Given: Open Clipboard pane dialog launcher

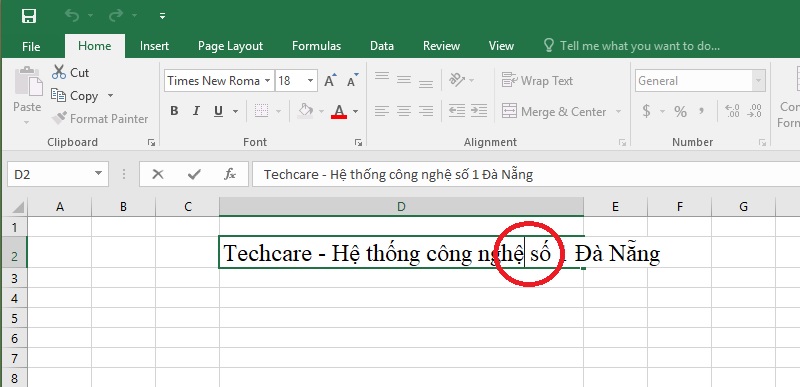Looking at the screenshot, I should (152, 143).
